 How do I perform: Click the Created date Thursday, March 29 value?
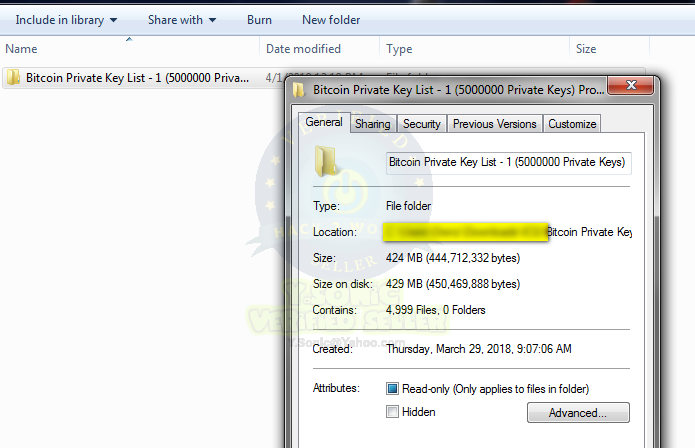point(479,349)
